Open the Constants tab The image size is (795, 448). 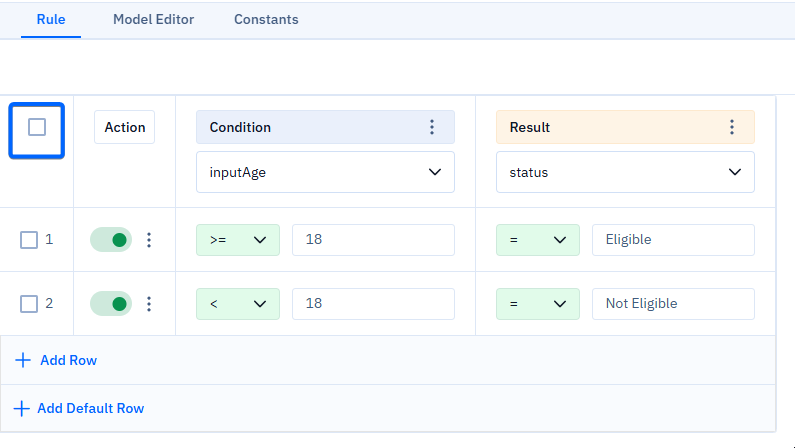[266, 19]
